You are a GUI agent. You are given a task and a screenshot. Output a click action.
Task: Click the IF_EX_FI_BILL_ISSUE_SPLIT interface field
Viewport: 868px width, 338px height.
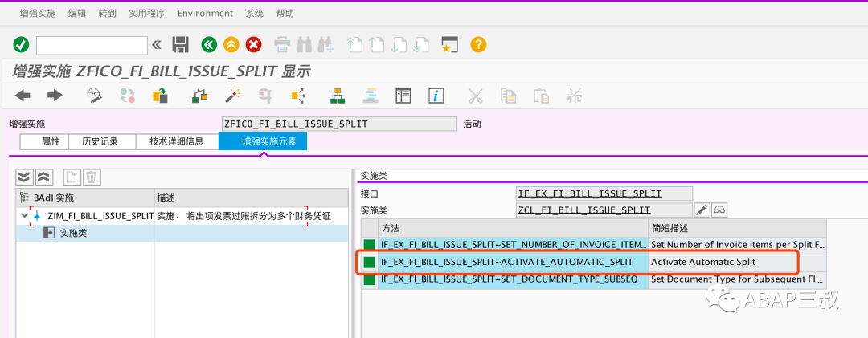[604, 193]
